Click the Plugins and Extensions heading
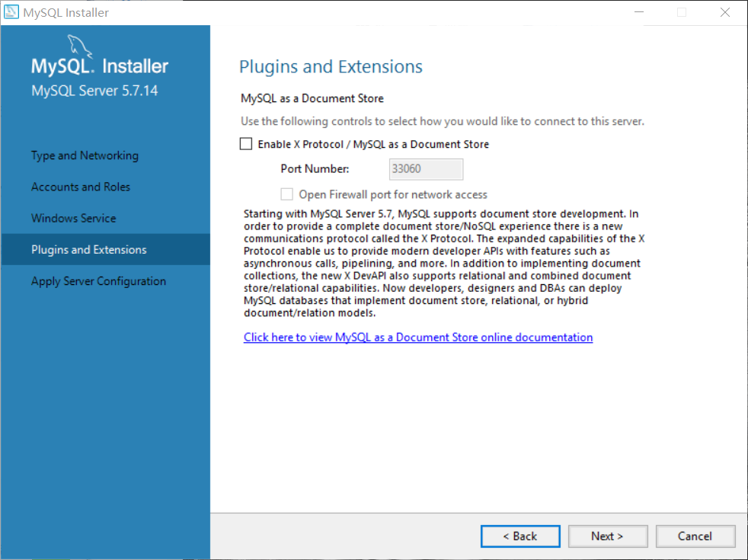The image size is (748, 560). pyautogui.click(x=331, y=67)
